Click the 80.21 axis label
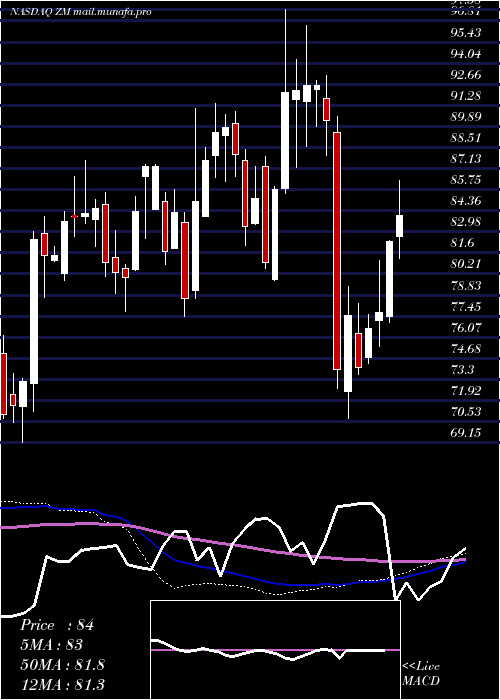Image resolution: width=500 pixels, height=700 pixels. pyautogui.click(x=467, y=263)
